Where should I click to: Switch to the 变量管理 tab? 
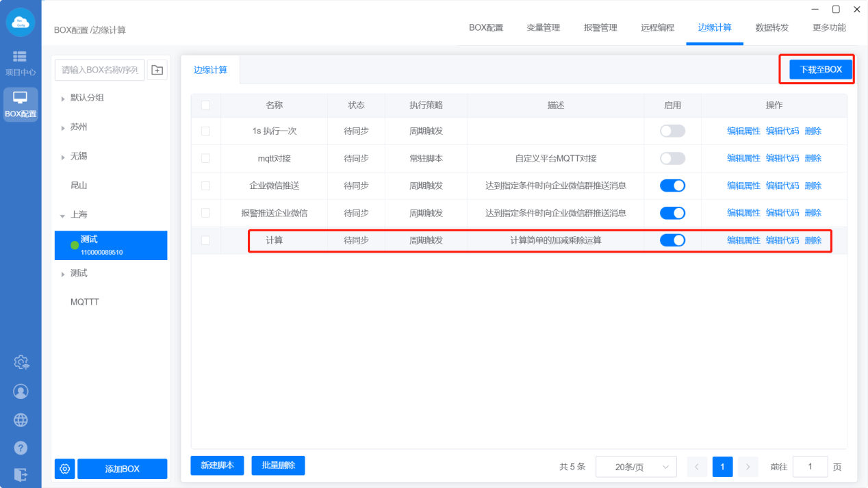pos(543,28)
